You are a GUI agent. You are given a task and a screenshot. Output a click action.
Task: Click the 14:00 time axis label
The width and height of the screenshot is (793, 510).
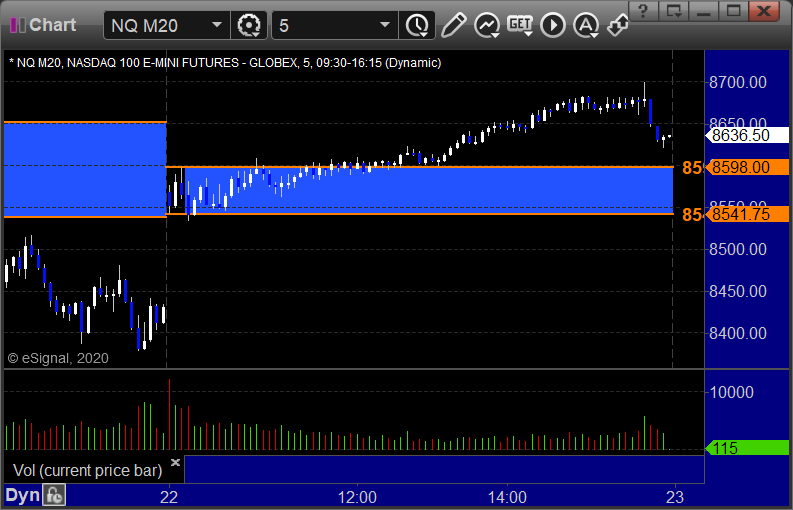507,497
